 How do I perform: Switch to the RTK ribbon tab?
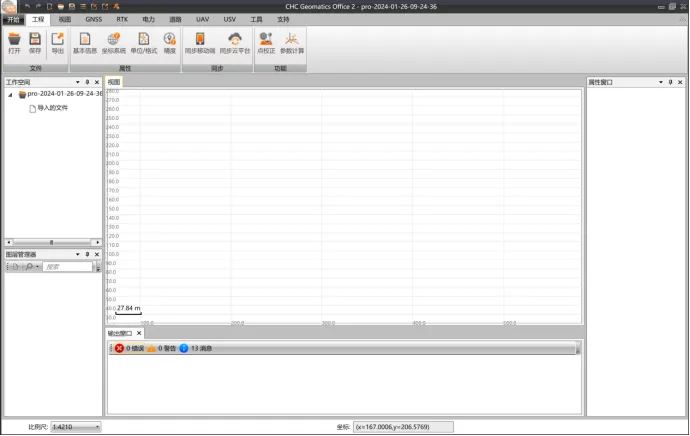tap(122, 19)
